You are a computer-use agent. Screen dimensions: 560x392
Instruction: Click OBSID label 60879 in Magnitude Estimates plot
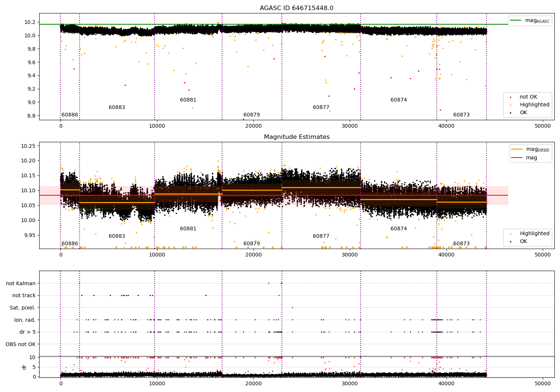pyautogui.click(x=252, y=244)
